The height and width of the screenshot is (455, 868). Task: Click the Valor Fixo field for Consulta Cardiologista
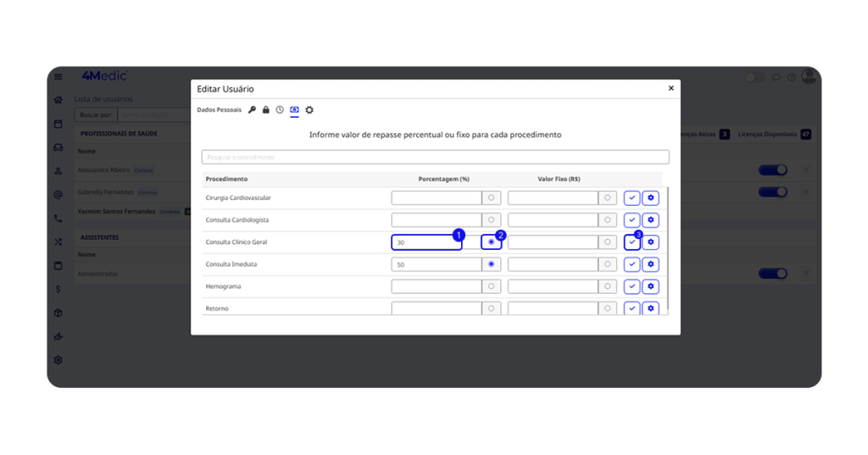(x=553, y=220)
